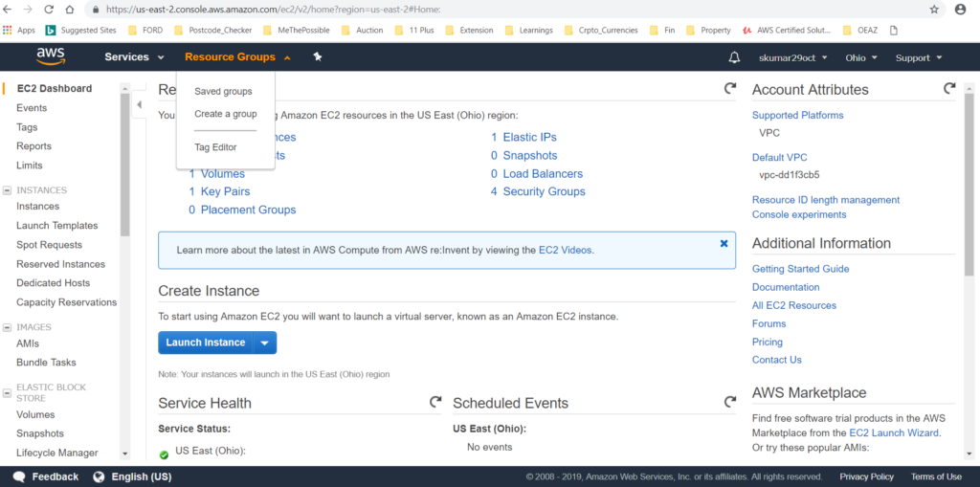Open the OEAZ bookmark folder
Viewport: 980px width, 487px height.
[860, 30]
